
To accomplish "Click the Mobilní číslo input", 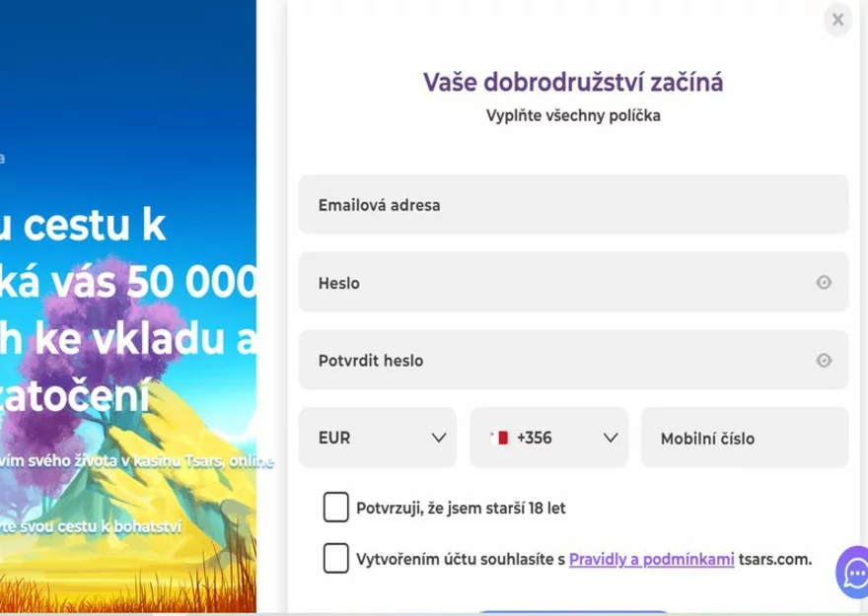I will point(744,438).
